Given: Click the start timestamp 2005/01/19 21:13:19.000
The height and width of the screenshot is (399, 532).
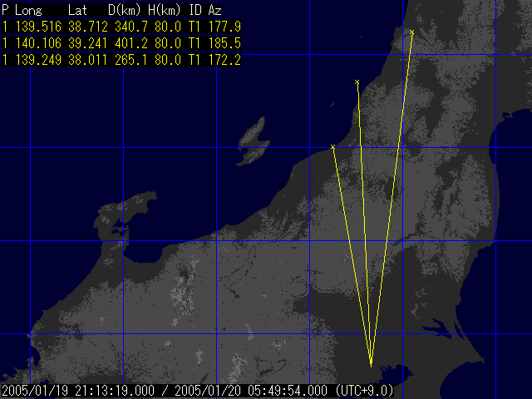Looking at the screenshot, I should 78,390.
